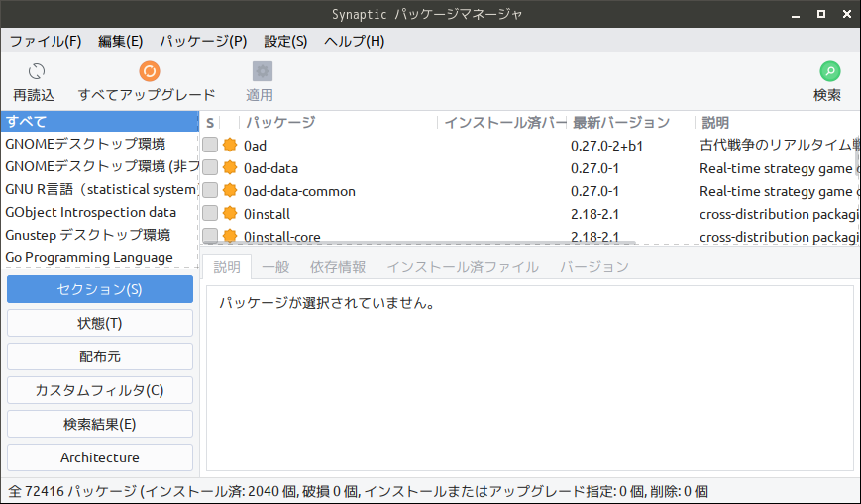Select GNU R言語 section

(99, 189)
